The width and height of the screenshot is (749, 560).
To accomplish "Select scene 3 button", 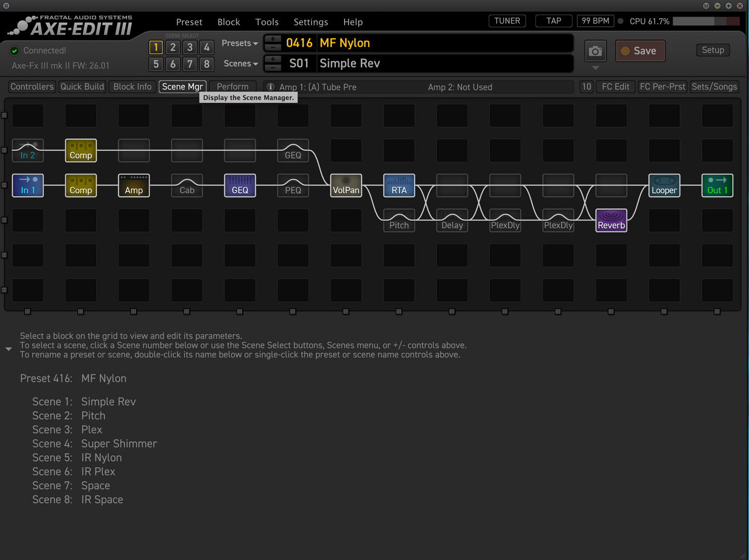I will [x=190, y=47].
